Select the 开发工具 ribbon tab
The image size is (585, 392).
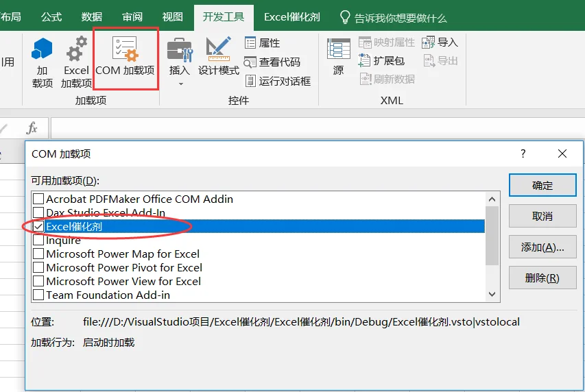click(224, 16)
